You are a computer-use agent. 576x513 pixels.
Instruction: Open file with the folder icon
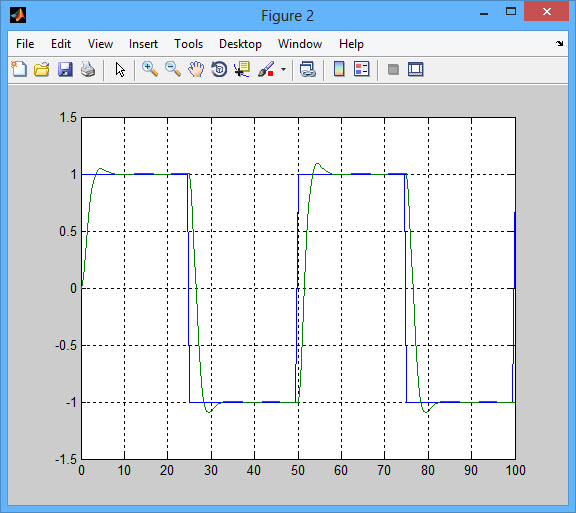(42, 69)
